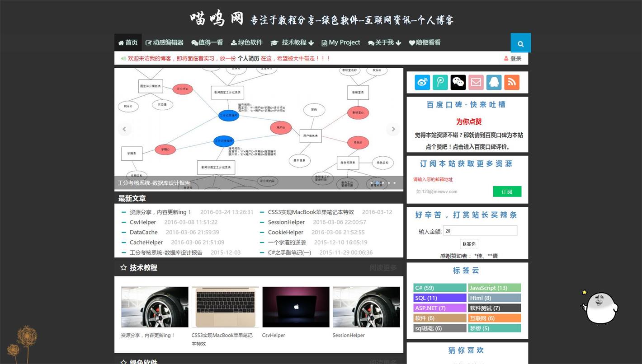Open the 个人简历 resume link
642x364 pixels.
point(248,58)
